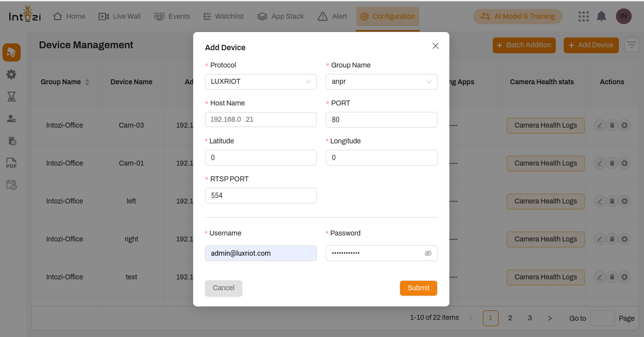
Task: Close the Add Device dialog
Action: 435,46
